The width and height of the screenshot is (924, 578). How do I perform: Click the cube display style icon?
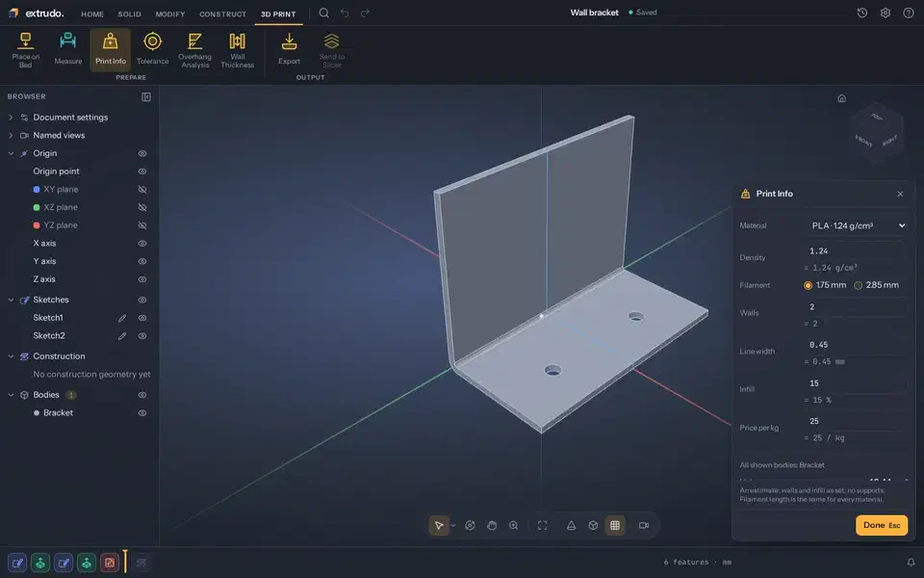593,526
